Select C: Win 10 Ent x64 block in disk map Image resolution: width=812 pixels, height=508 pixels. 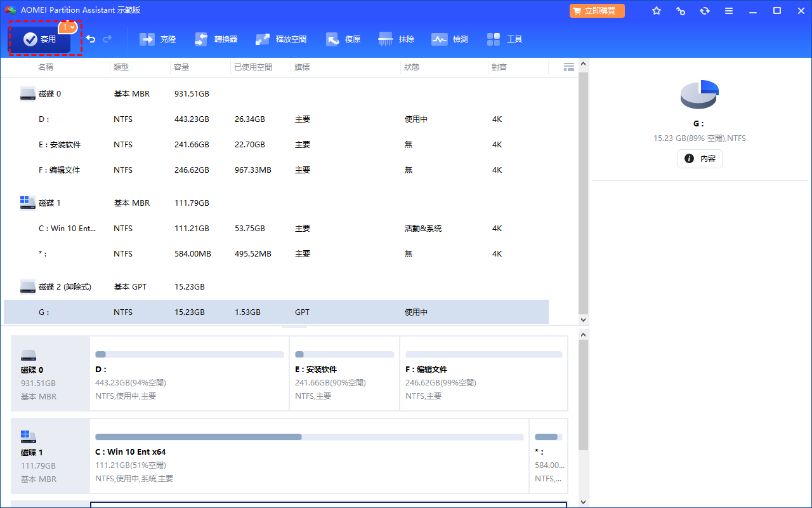(309, 455)
